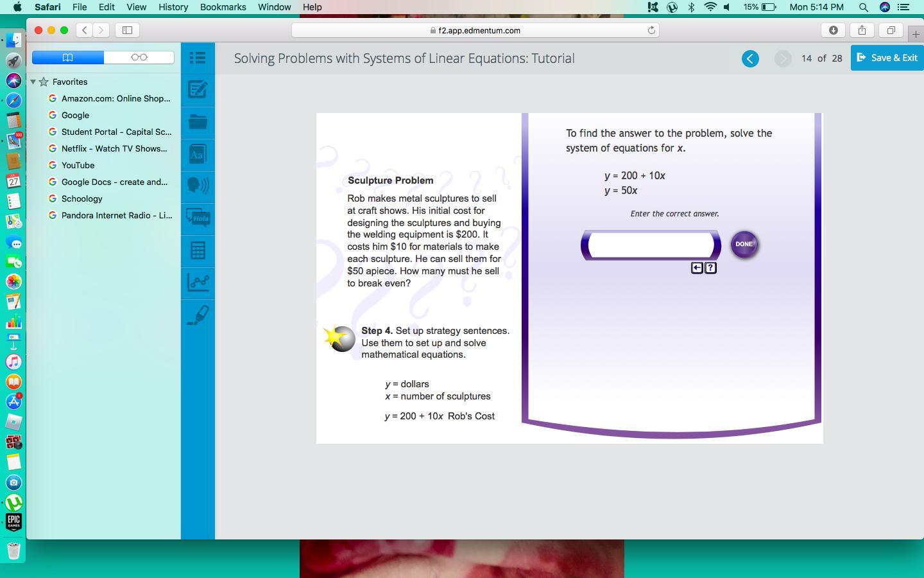The image size is (924, 578).
Task: Go to previous tutorial page arrow
Action: coord(750,58)
